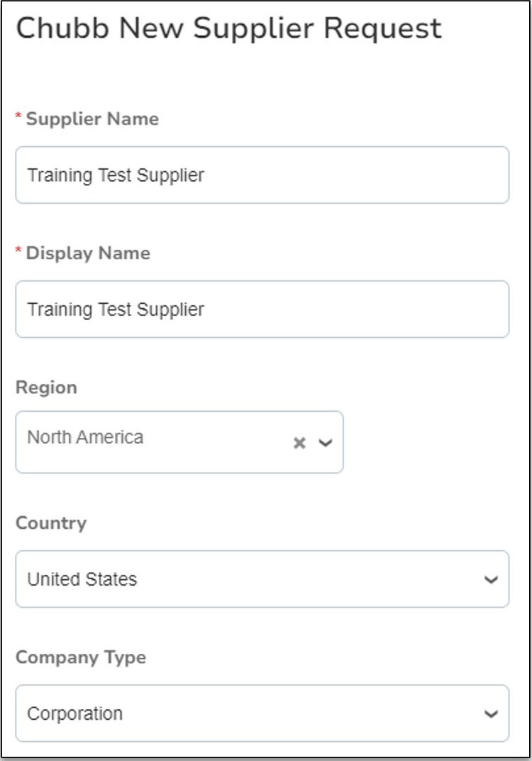Click the Training Test Supplier text under Display Name
Image resolution: width=532 pixels, height=761 pixels.
coord(116,310)
